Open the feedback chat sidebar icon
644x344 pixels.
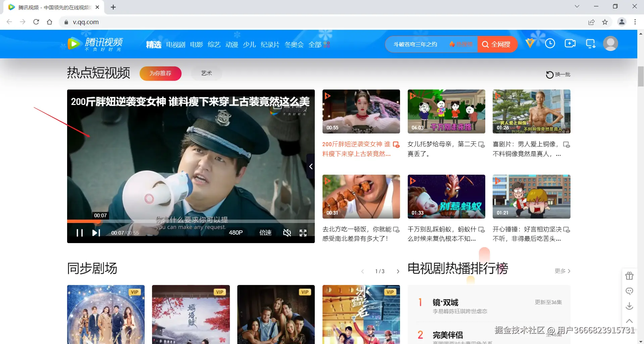(x=629, y=291)
